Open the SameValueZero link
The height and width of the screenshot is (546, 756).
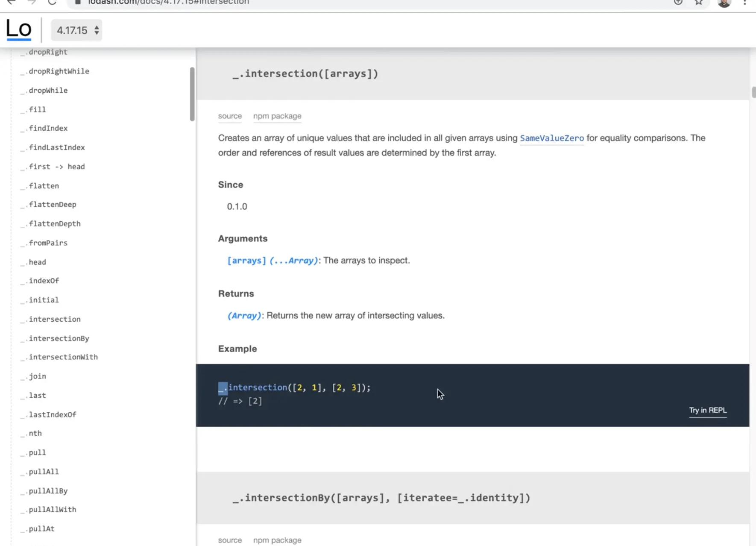[x=552, y=138]
